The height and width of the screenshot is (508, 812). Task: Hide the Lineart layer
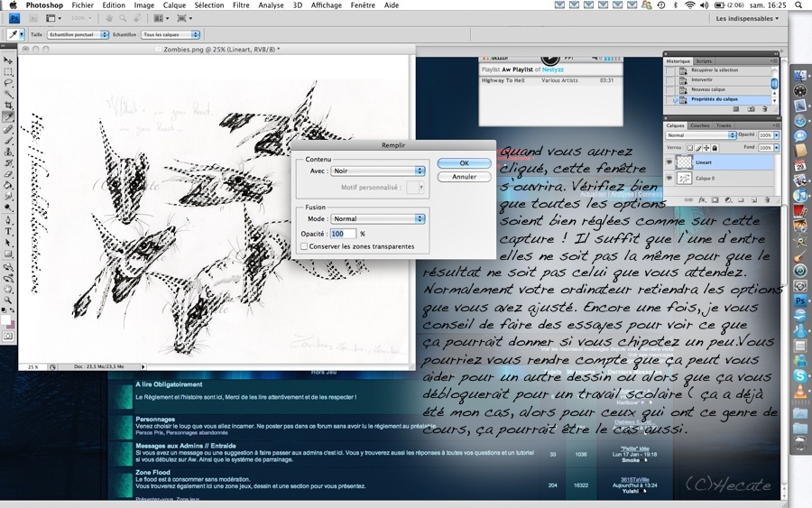[x=669, y=162]
